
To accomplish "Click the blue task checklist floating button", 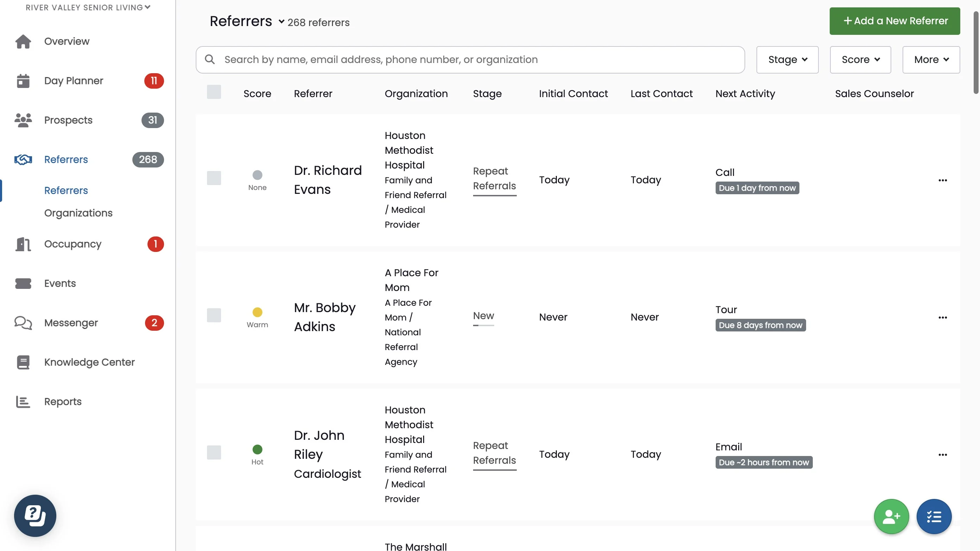I will click(934, 517).
